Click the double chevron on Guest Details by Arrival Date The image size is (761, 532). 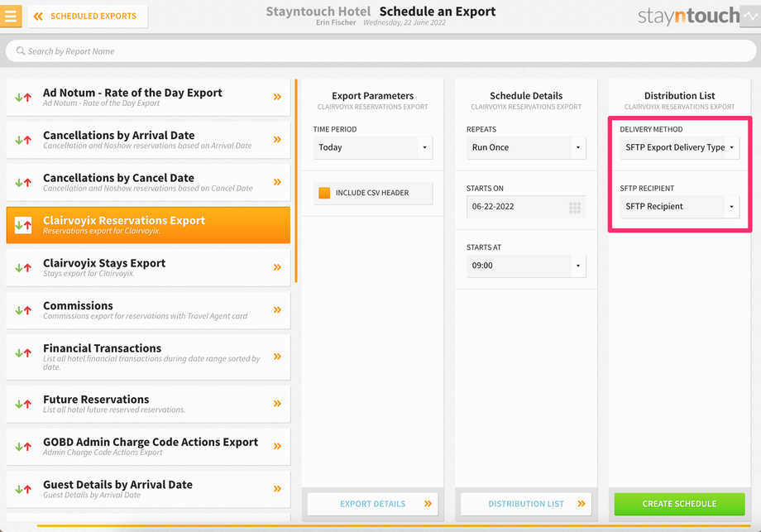coord(277,488)
